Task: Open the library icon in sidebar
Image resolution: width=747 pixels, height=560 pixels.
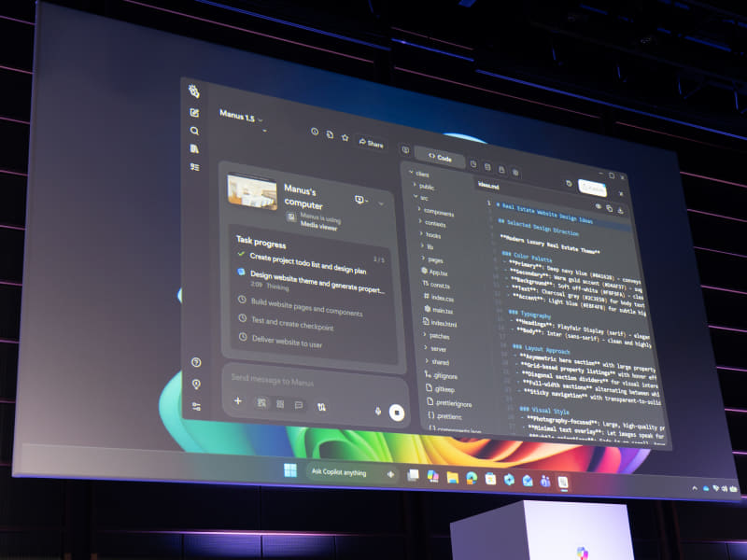Action: click(194, 148)
